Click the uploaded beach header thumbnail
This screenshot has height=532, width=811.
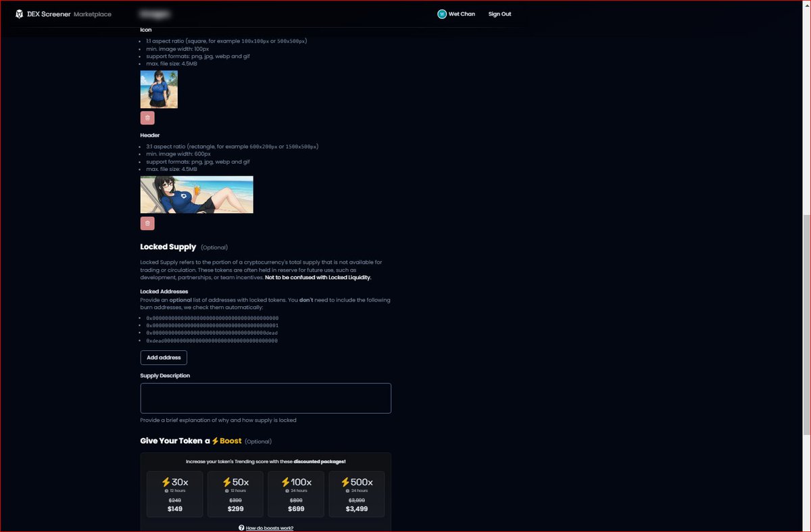[197, 195]
